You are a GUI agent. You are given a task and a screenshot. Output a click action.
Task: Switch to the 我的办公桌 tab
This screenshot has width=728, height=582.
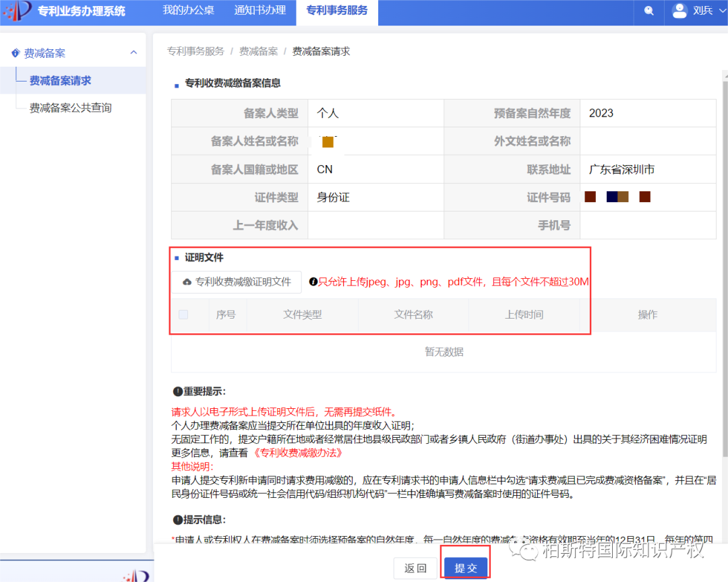(187, 11)
